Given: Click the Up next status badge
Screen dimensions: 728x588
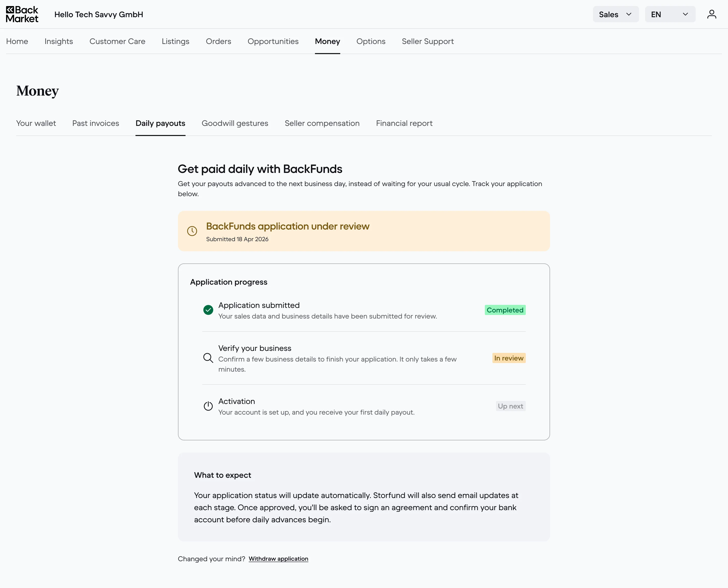Looking at the screenshot, I should pos(510,406).
